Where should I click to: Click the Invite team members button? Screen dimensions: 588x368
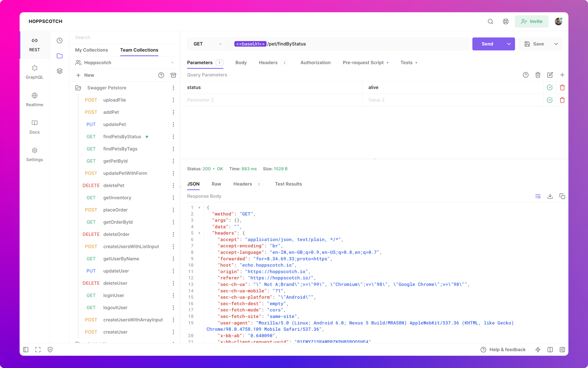pyautogui.click(x=533, y=21)
